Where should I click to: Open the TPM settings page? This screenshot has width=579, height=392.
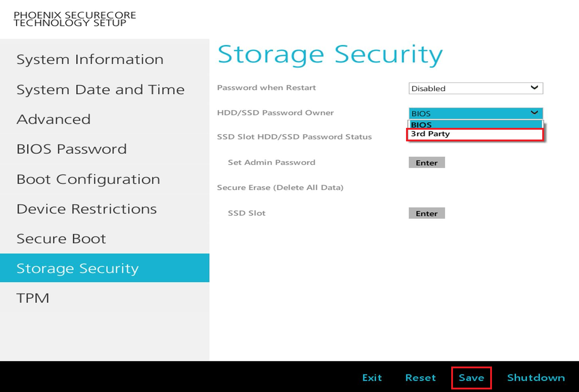tap(33, 298)
